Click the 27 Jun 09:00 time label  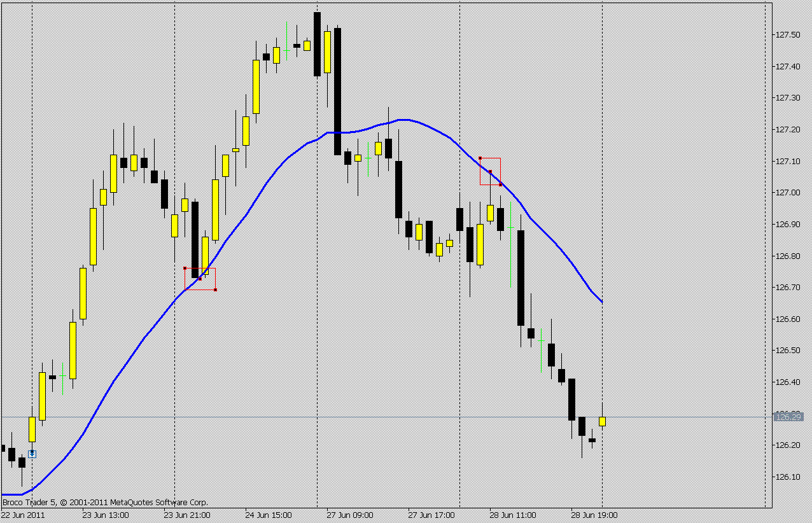(x=350, y=515)
